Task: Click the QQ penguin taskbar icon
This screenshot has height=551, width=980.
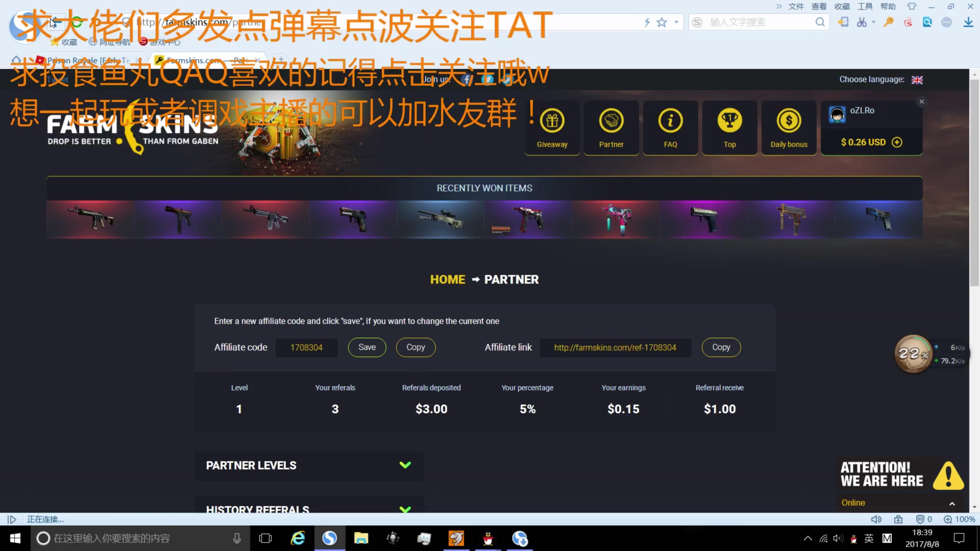Action: point(488,538)
